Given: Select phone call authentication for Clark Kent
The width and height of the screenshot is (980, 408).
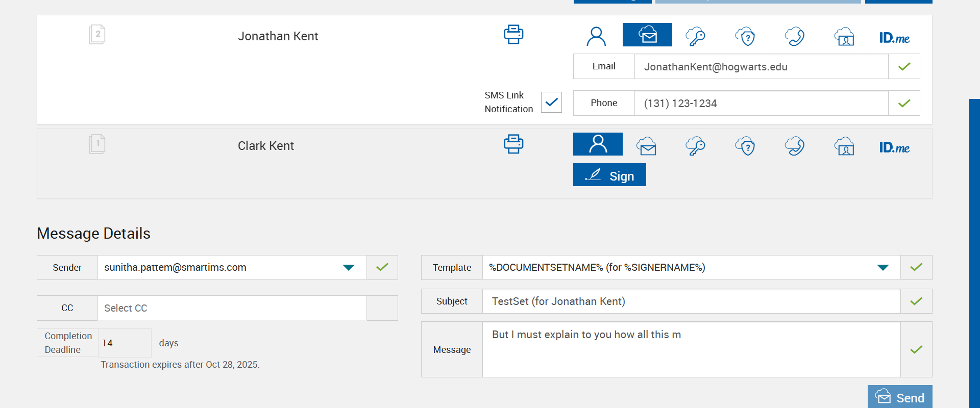Looking at the screenshot, I should 795,146.
